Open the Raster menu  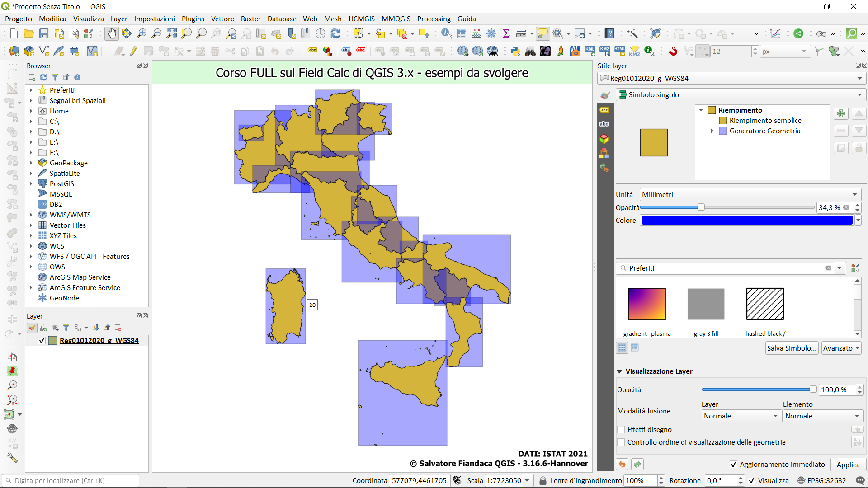[x=250, y=19]
